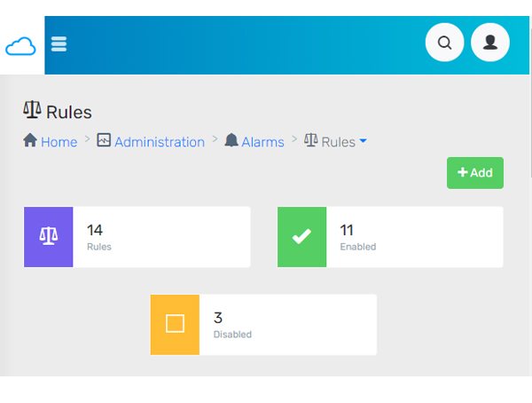
Task: Click the Rules page heading
Action: (69, 112)
